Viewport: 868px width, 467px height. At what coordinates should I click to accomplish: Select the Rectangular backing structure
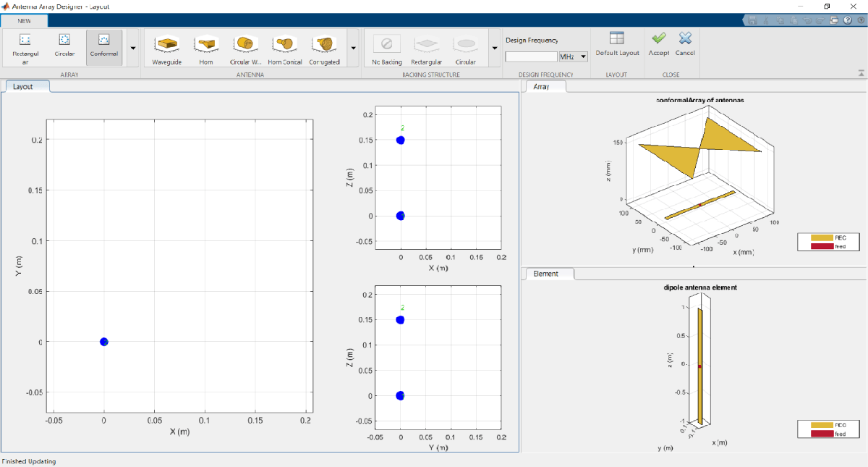point(426,50)
